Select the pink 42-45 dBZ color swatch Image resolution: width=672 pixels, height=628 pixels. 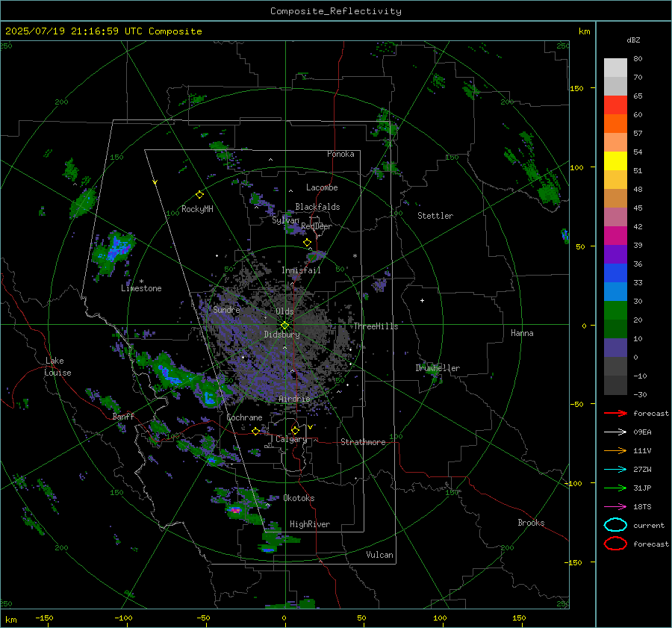tap(615, 217)
